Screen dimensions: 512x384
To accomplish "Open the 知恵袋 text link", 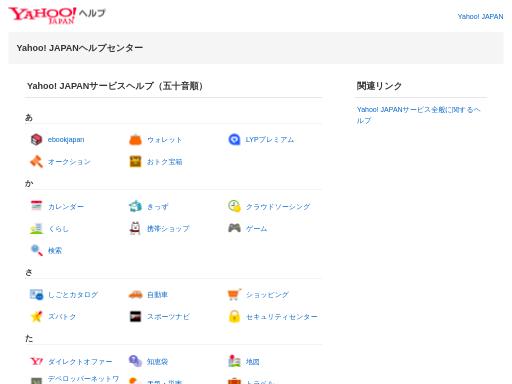I will point(157,361).
